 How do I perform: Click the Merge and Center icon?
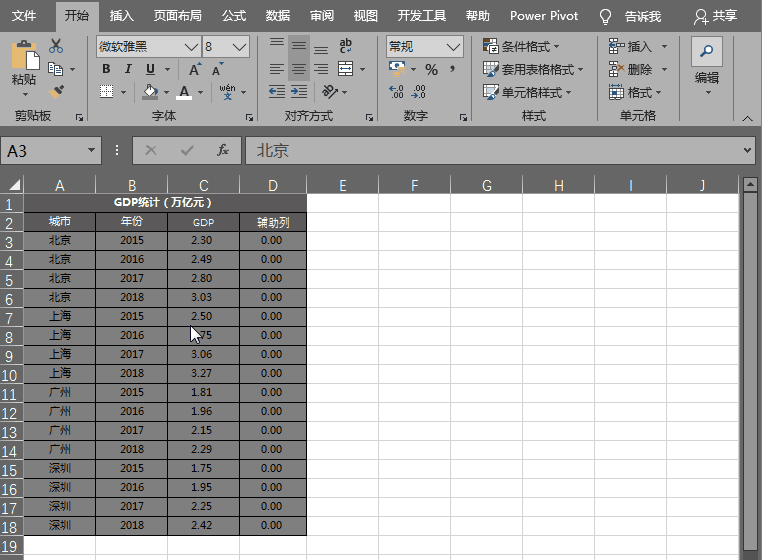tap(346, 69)
